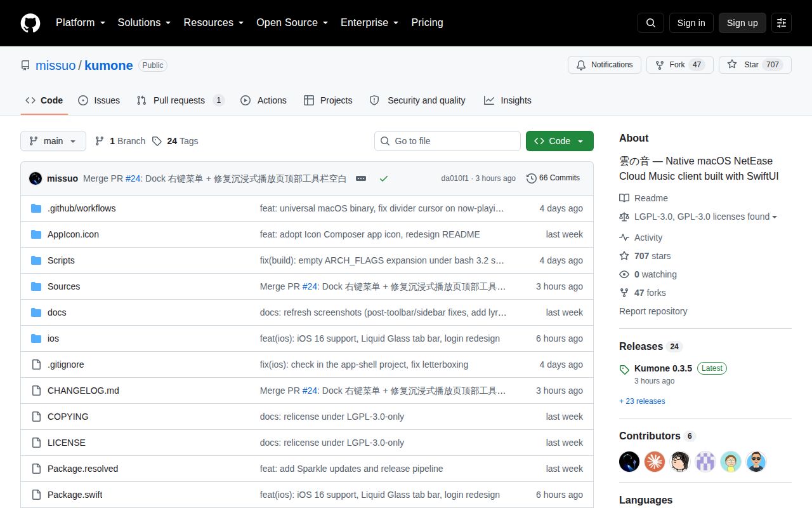Click the missuo avatar in latest commit
This screenshot has height=508, width=812.
tap(36, 178)
